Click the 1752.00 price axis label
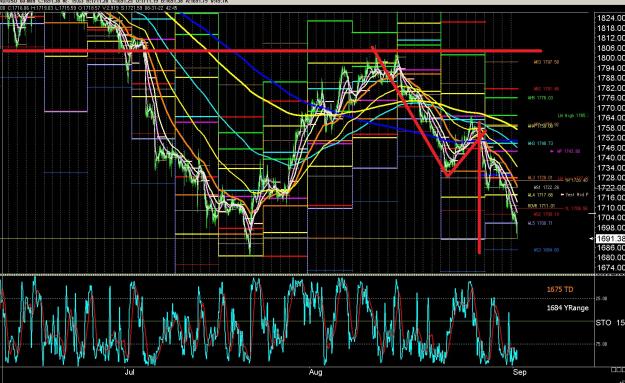The width and height of the screenshot is (625, 383). (x=611, y=138)
